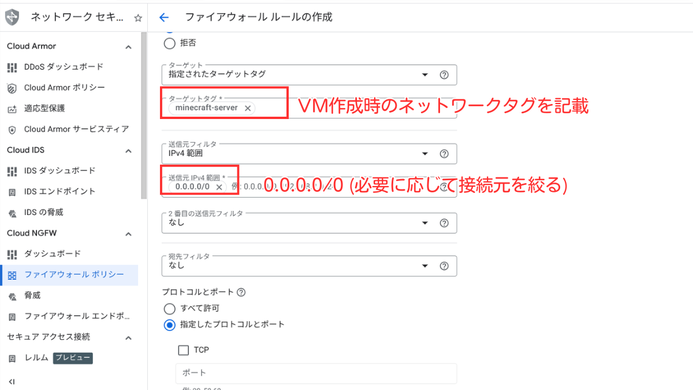Open IDS エンドポイント page

(60, 191)
